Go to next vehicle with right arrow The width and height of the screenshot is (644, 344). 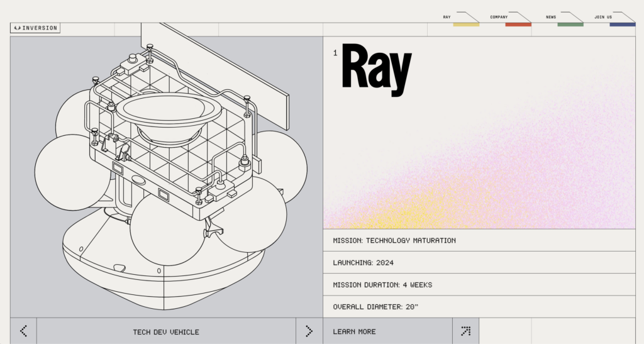click(309, 331)
